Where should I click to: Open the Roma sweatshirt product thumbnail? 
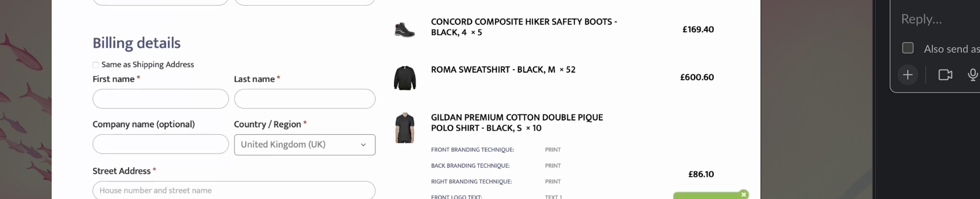[405, 78]
